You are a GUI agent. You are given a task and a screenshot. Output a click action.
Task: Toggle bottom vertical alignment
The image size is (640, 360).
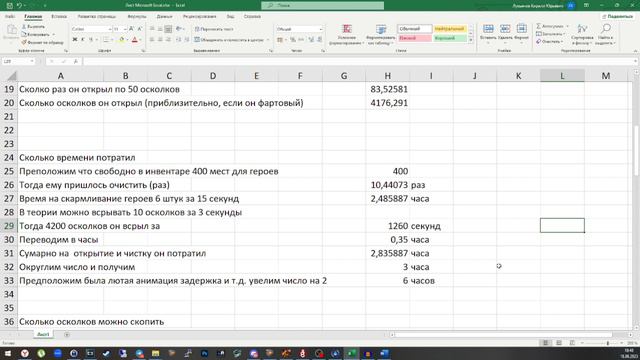point(168,29)
